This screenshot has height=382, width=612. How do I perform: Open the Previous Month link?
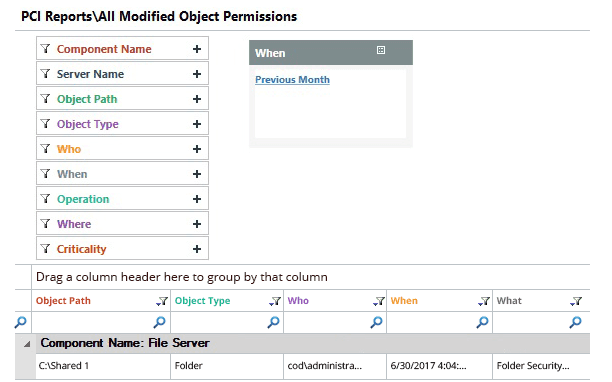292,80
